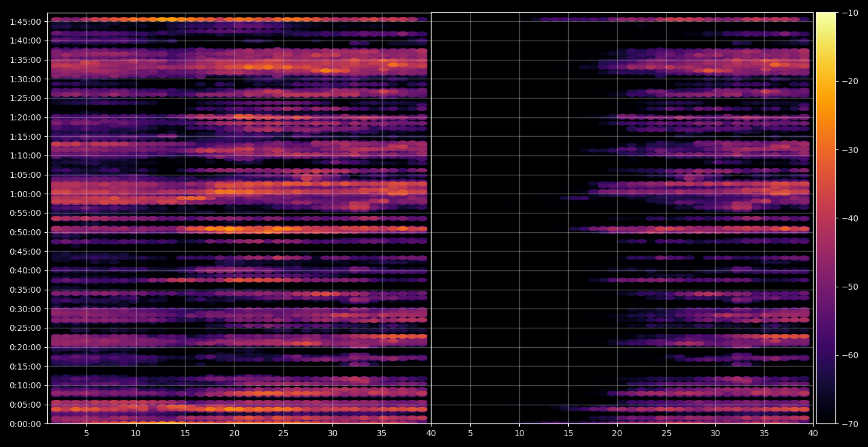Select the 1:00:00 y-axis tick
The height and width of the screenshot is (447, 868).
click(25, 194)
